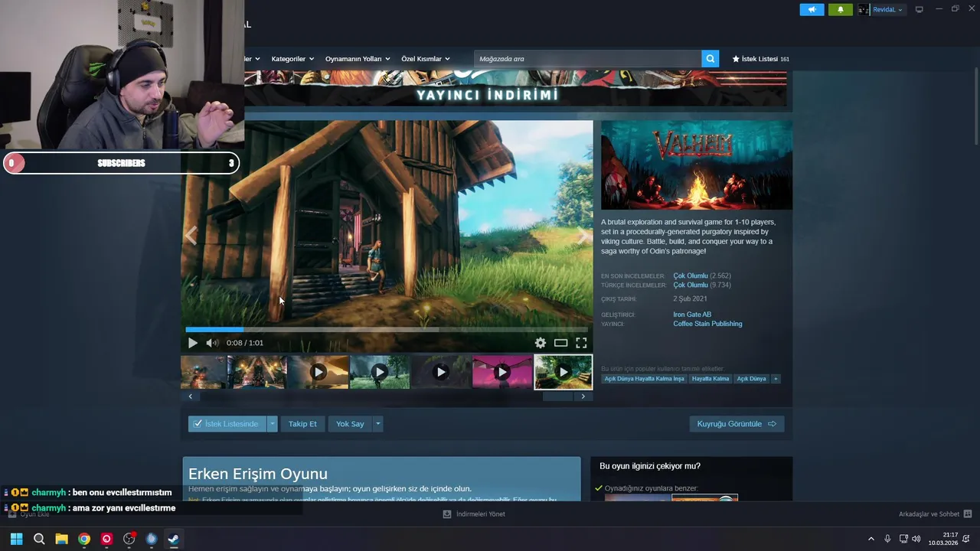Screen dimensions: 980x551
Task: Open Steam announcements megaphone icon
Action: click(x=812, y=9)
